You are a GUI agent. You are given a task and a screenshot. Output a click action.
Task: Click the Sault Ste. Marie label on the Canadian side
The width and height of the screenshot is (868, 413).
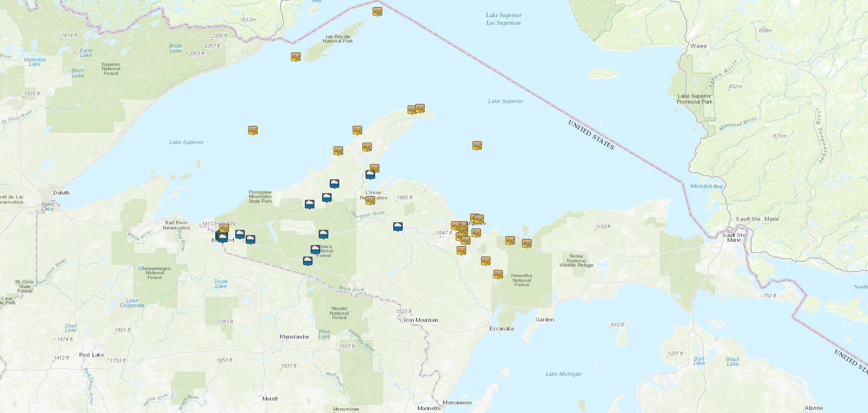[757, 219]
